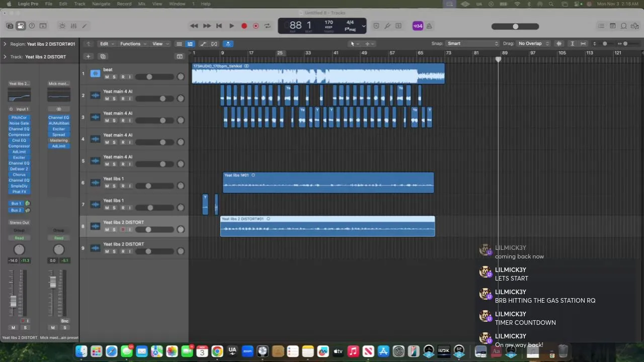Toggle Cycle mode button
The image size is (644, 362).
pos(268,26)
